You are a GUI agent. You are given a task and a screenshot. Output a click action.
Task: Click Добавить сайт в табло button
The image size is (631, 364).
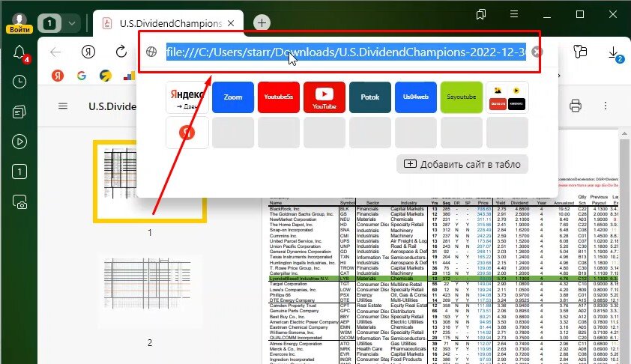pos(462,164)
